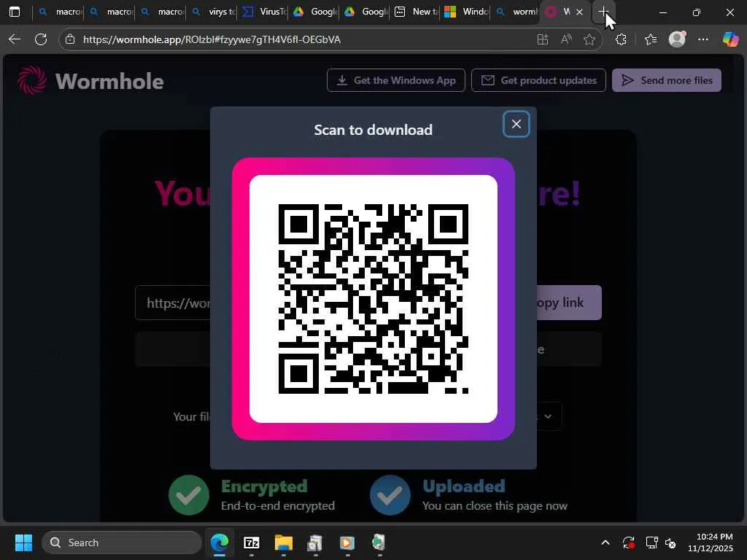
Task: Click the browser profile avatar
Action: 677,39
